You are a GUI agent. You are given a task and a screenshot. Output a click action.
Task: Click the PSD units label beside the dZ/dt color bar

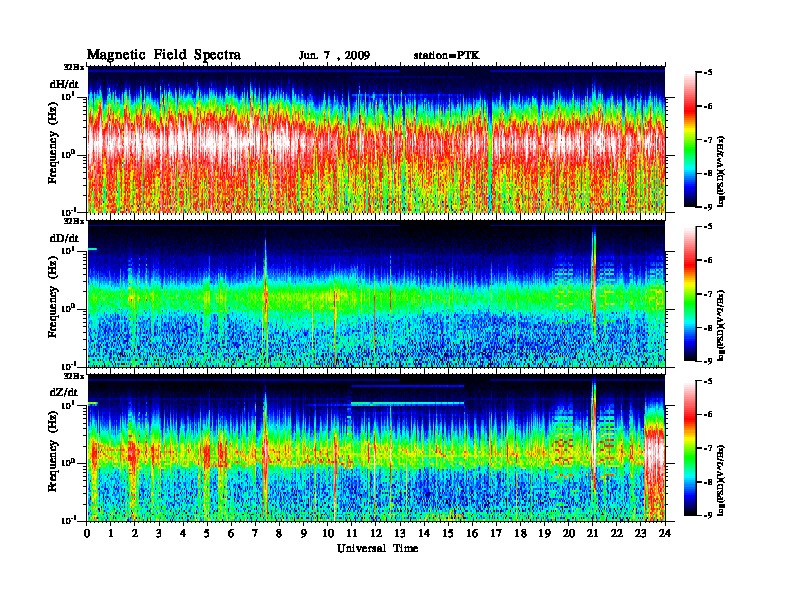point(722,480)
